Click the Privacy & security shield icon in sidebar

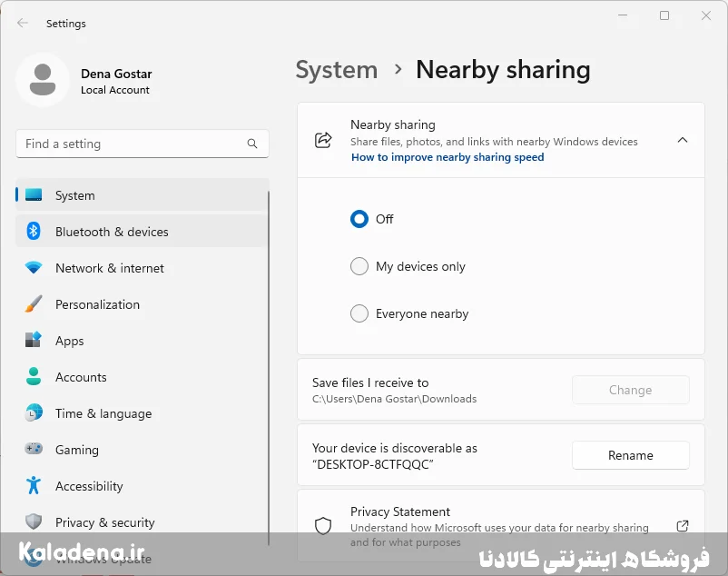tap(34, 521)
